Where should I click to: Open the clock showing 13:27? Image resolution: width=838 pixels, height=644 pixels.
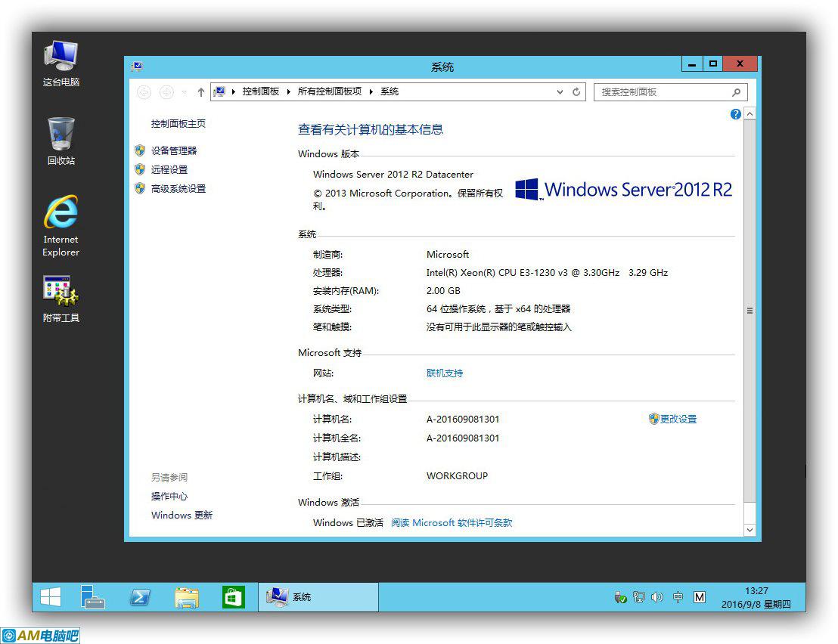pyautogui.click(x=756, y=598)
